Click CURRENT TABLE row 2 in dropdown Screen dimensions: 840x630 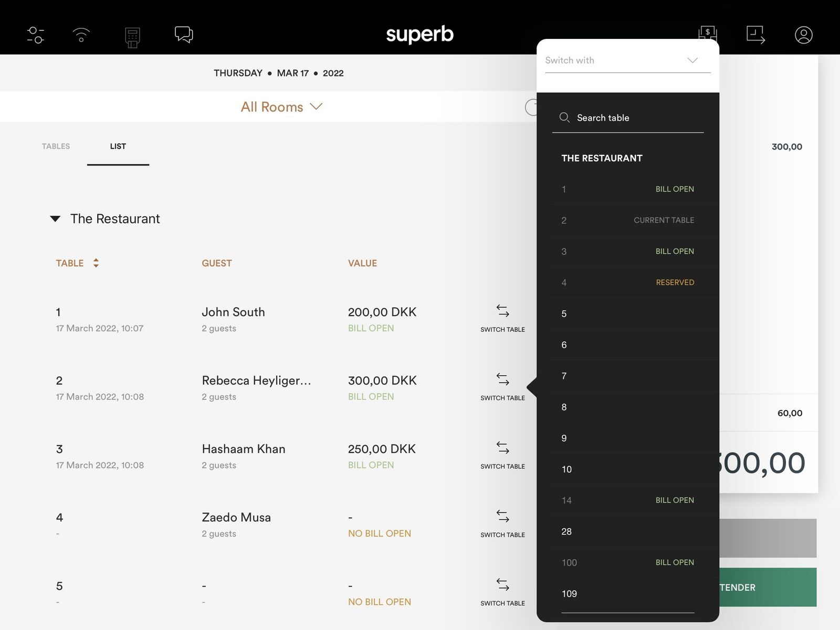[x=627, y=220]
